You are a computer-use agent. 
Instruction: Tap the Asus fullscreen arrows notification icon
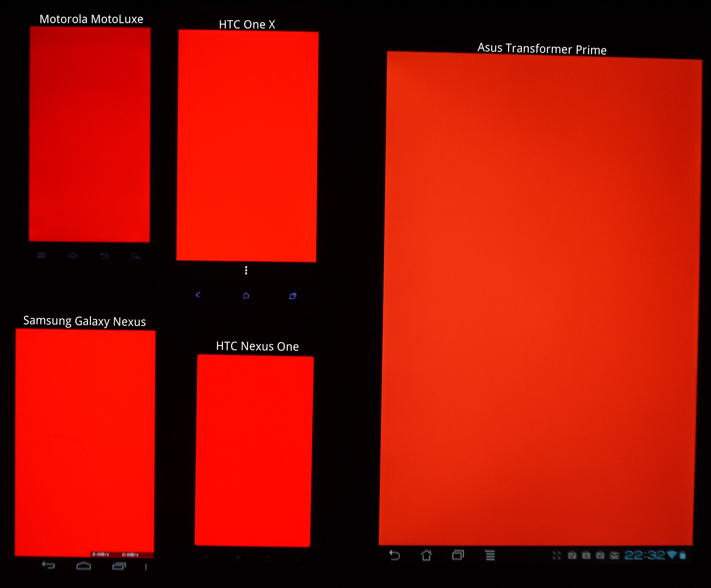tap(557, 555)
